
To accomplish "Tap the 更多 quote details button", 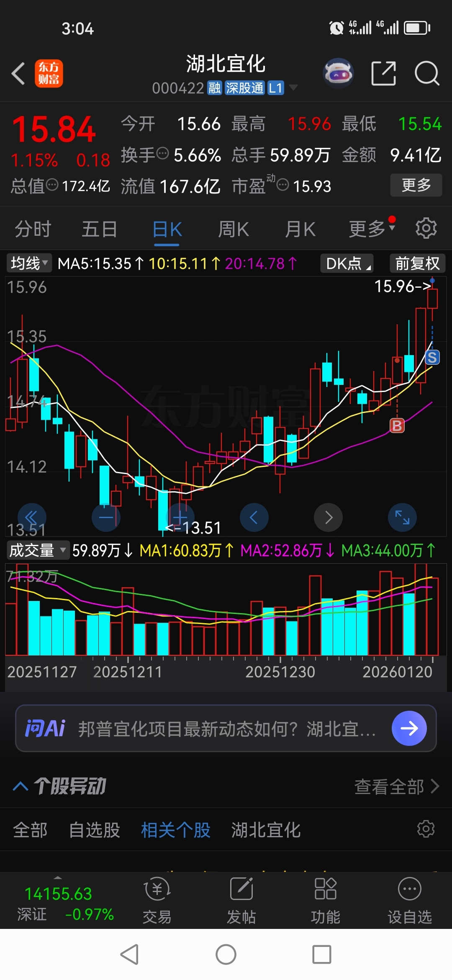I will (x=416, y=185).
